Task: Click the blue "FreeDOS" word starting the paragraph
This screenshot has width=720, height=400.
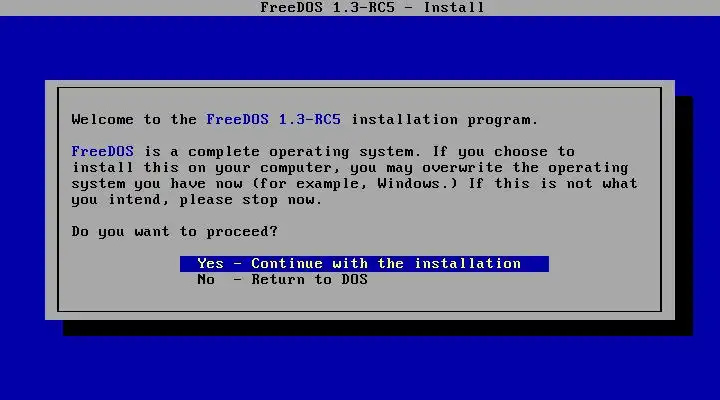Action: (x=102, y=151)
